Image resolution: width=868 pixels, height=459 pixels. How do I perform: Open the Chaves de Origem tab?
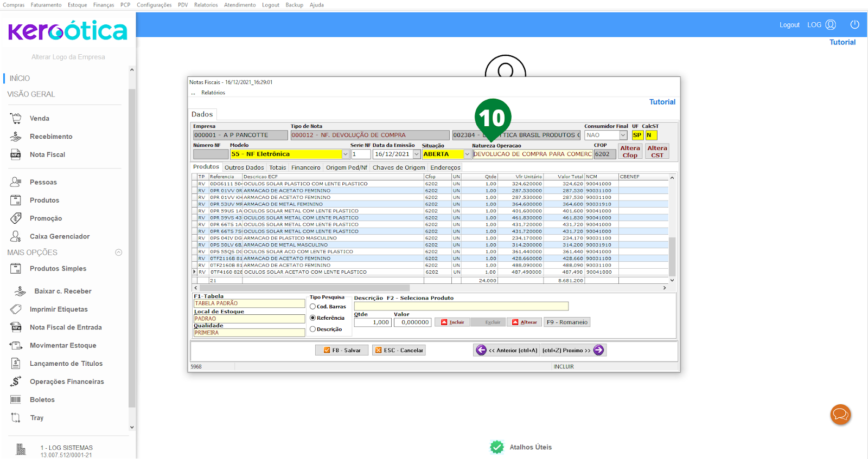point(399,167)
